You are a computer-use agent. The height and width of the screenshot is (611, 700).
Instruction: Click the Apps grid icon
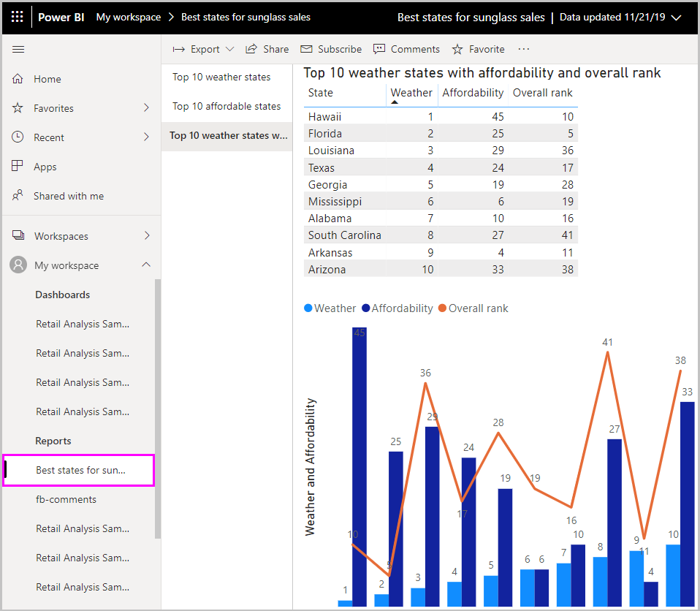18,166
